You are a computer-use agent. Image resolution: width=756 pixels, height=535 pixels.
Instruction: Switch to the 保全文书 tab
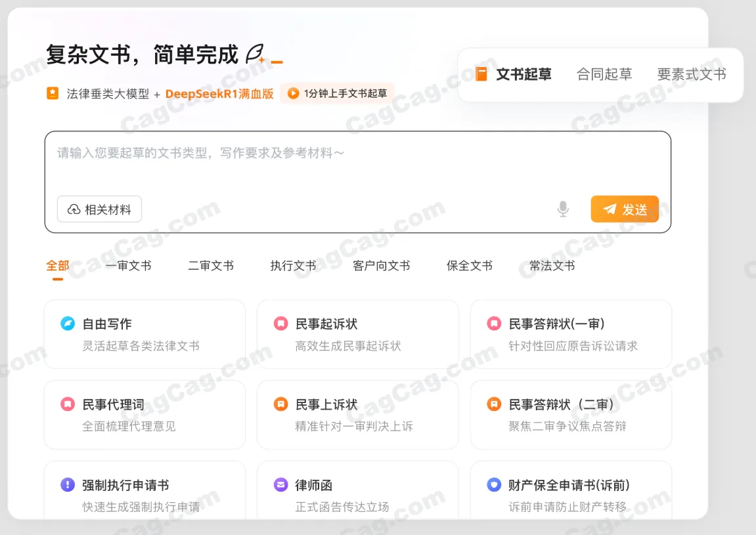tap(470, 266)
